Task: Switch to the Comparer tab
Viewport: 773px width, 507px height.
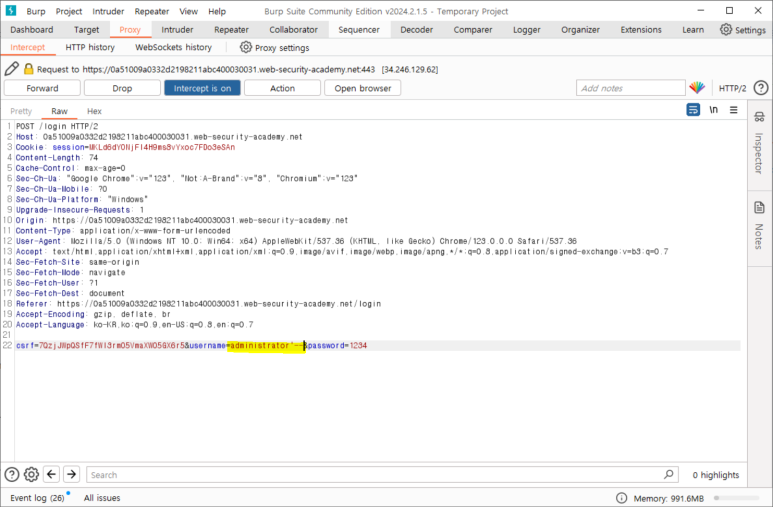Action: pos(473,30)
